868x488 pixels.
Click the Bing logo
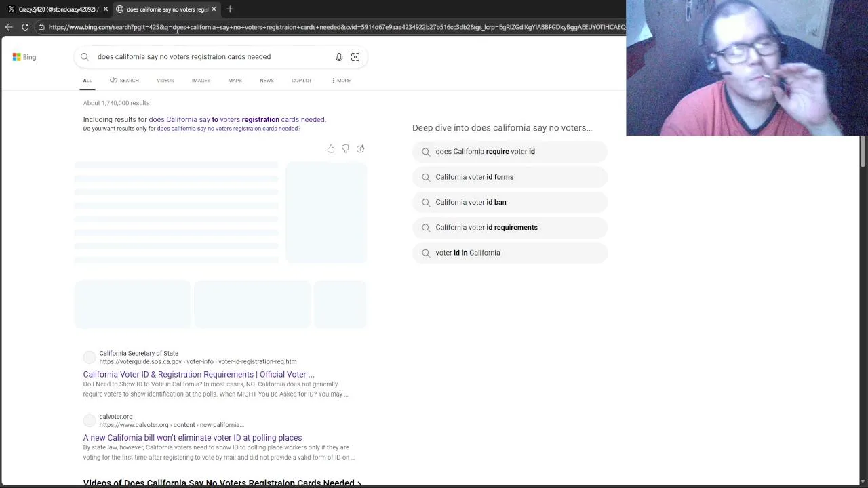pos(24,57)
